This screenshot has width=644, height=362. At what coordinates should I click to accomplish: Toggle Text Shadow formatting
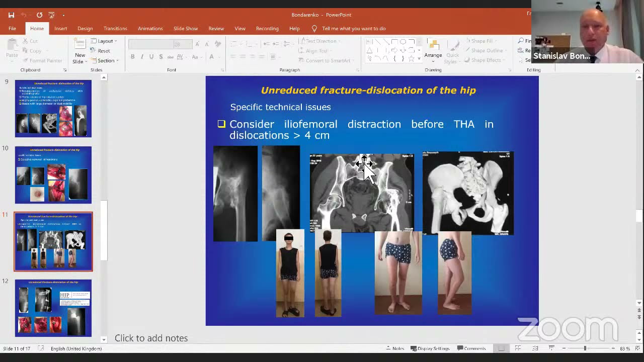pyautogui.click(x=160, y=57)
